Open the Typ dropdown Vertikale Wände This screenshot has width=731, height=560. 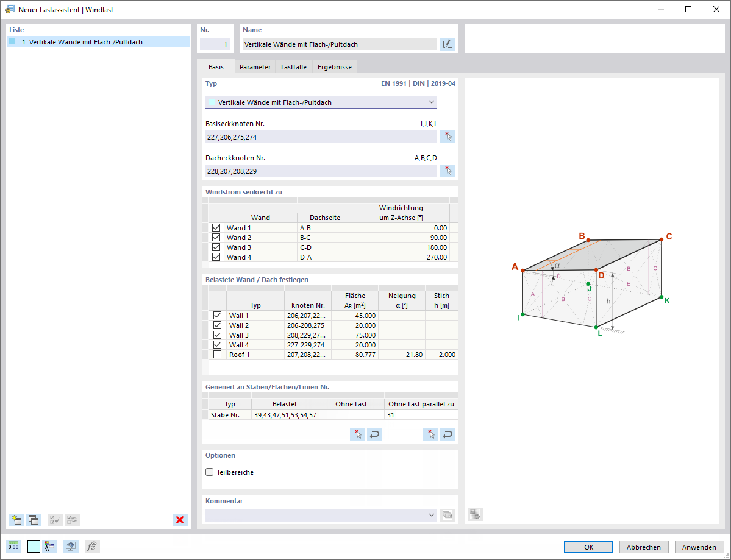point(321,102)
